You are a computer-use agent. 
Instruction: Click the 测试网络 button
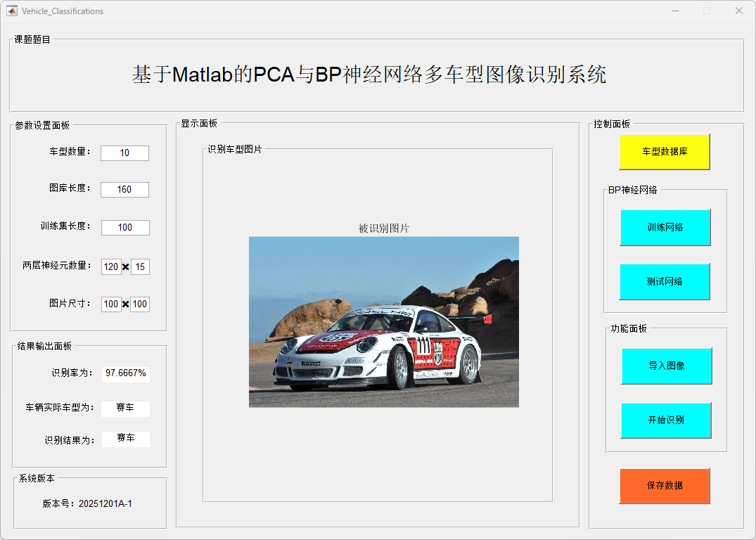pyautogui.click(x=665, y=281)
